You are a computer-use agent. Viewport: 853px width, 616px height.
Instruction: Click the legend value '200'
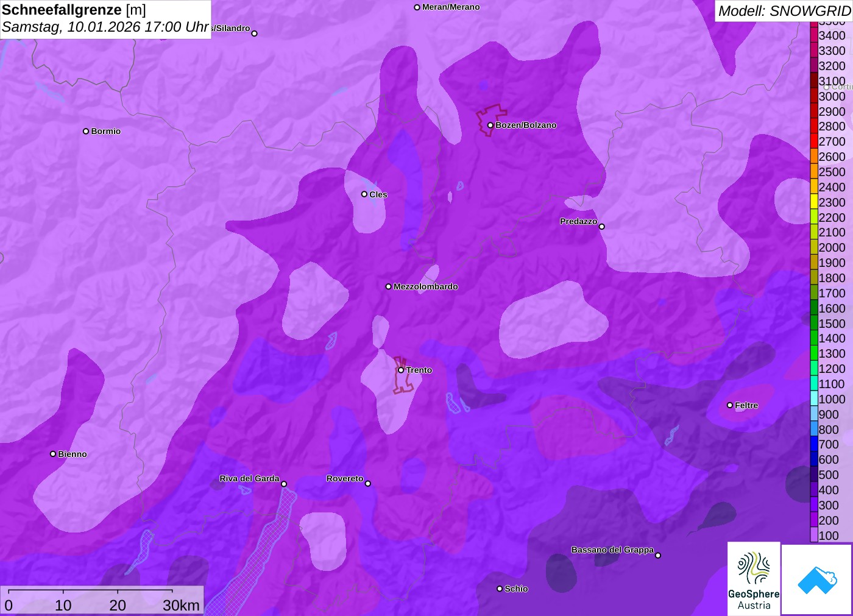tap(829, 520)
